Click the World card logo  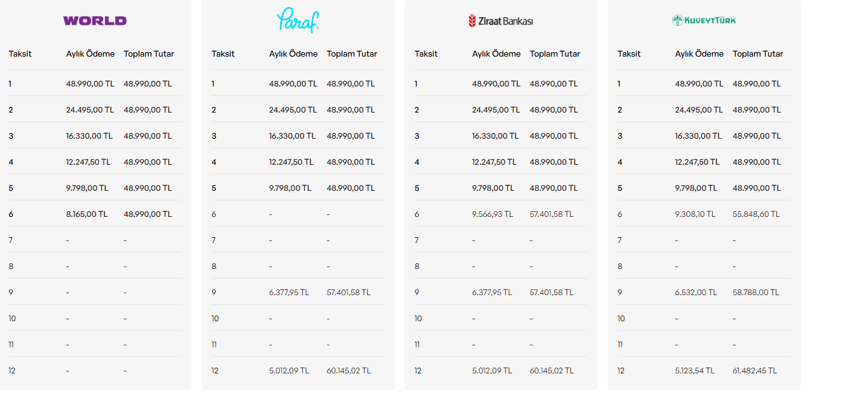pos(95,20)
